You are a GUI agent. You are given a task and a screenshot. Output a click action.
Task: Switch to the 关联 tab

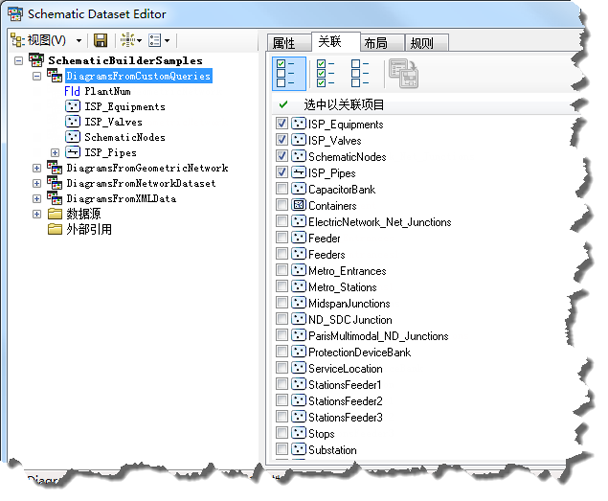coord(336,41)
